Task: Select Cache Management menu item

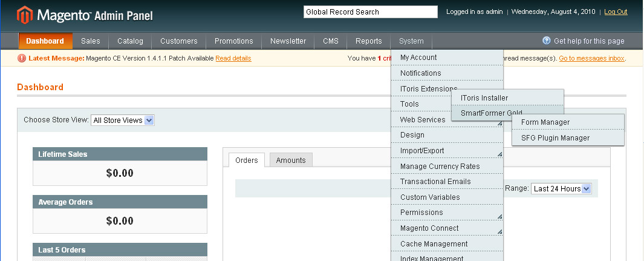Action: 447,243
